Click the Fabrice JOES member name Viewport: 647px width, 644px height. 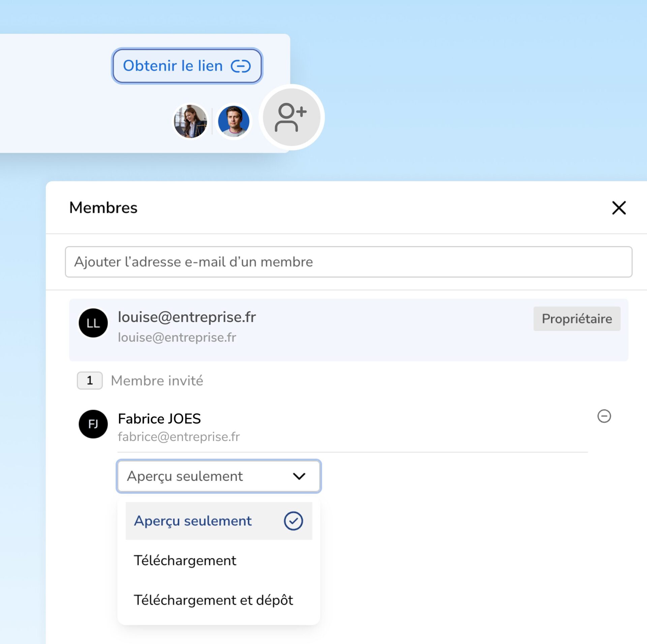point(159,419)
